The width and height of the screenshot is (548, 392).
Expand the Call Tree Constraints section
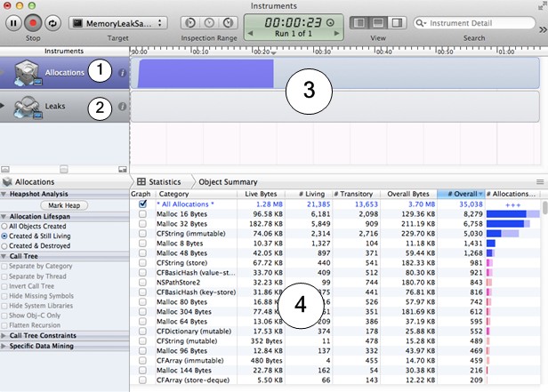pos(4,335)
